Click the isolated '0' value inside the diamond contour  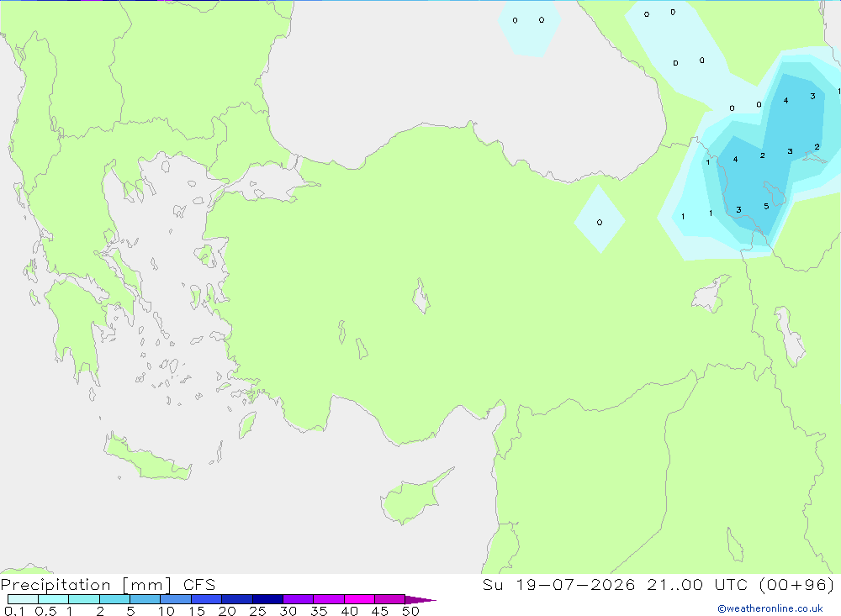(600, 223)
